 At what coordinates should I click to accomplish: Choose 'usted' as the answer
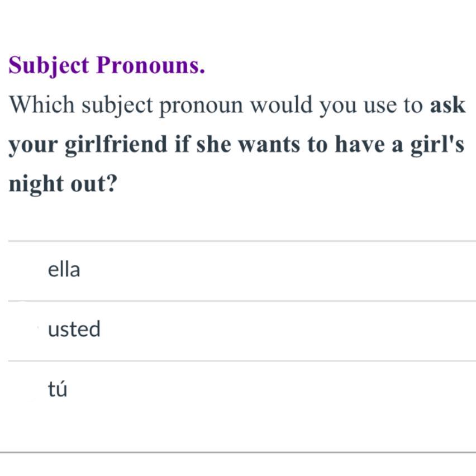click(x=74, y=329)
